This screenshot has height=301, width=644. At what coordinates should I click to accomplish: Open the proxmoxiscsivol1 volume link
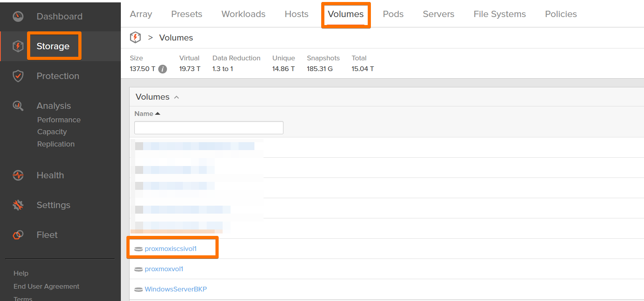pyautogui.click(x=171, y=249)
